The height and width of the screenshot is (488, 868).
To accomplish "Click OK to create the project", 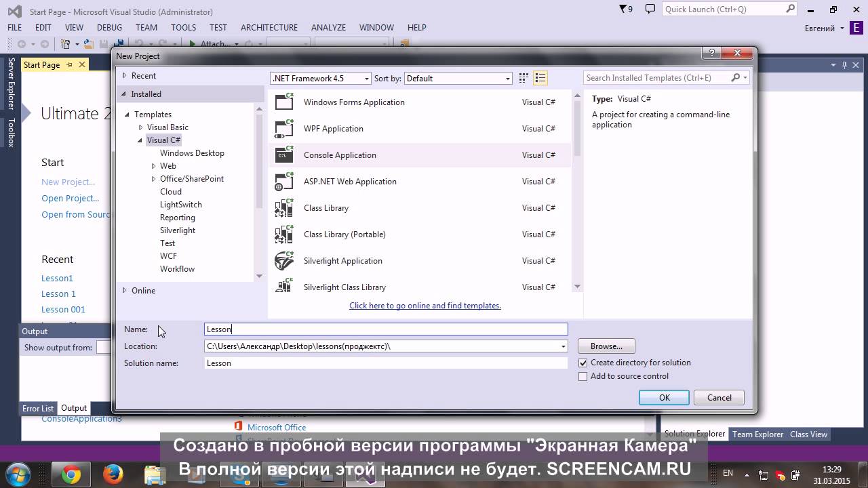I will 665,398.
